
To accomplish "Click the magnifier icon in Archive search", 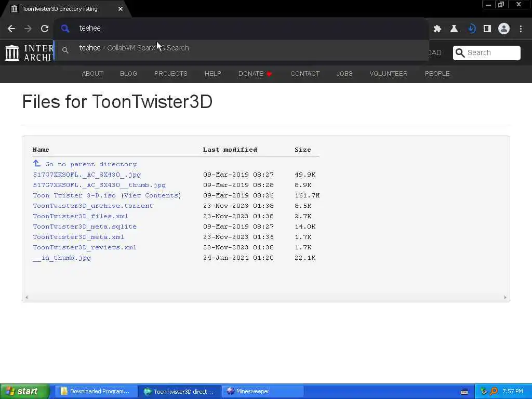I will (460, 52).
